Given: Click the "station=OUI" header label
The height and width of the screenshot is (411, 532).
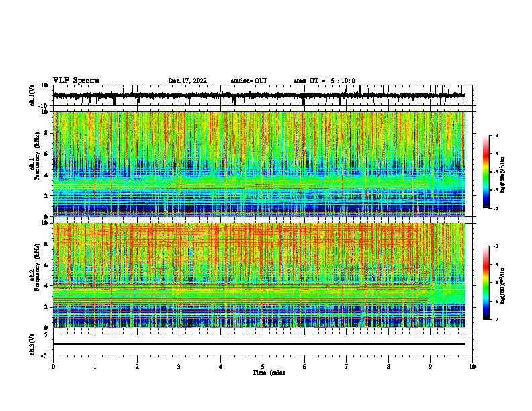Looking at the screenshot, I should pos(249,81).
